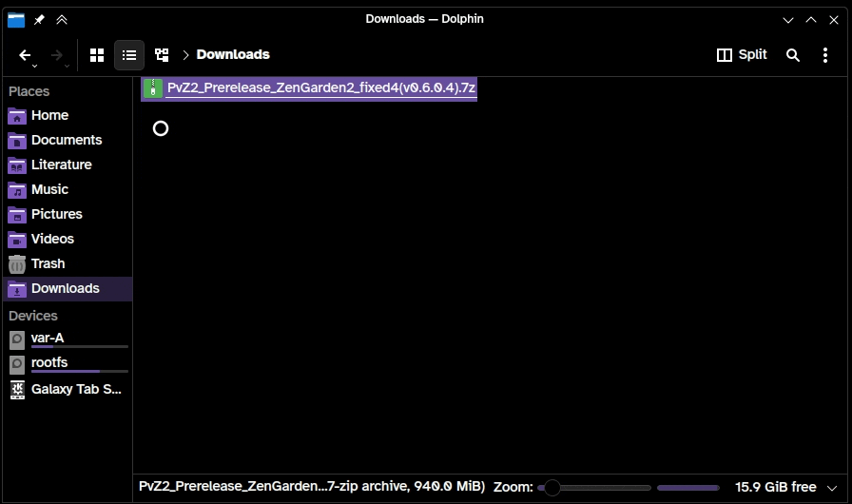This screenshot has width=852, height=504.
Task: Open Documents in Places
Action: pyautogui.click(x=68, y=140)
